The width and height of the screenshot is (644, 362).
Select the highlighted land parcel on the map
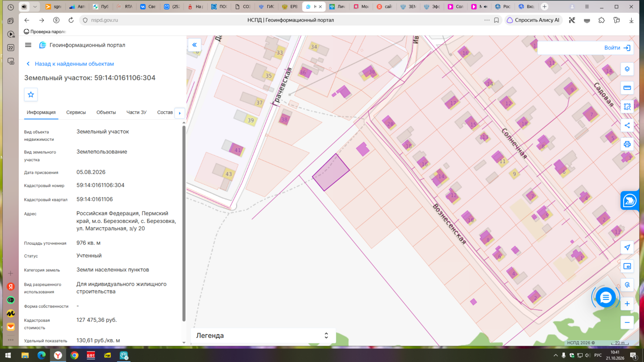click(x=331, y=173)
